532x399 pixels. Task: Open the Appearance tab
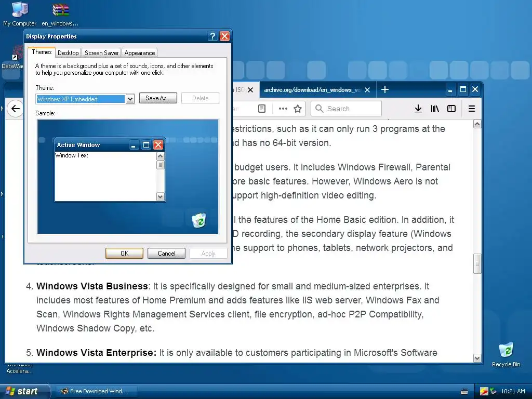139,53
